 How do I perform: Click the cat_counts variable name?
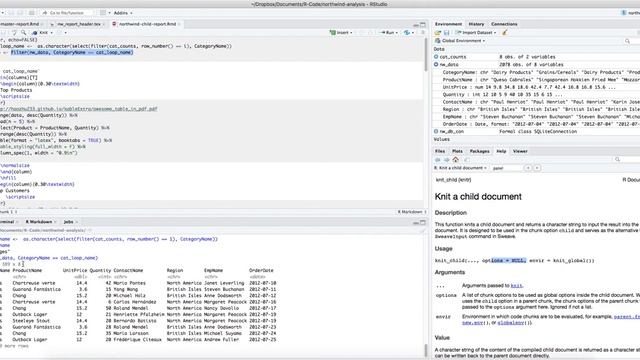click(x=453, y=57)
